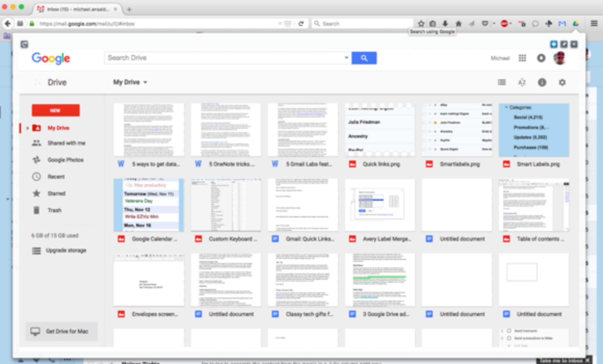The image size is (603, 364).
Task: Click Upgrade storage link
Action: [66, 250]
